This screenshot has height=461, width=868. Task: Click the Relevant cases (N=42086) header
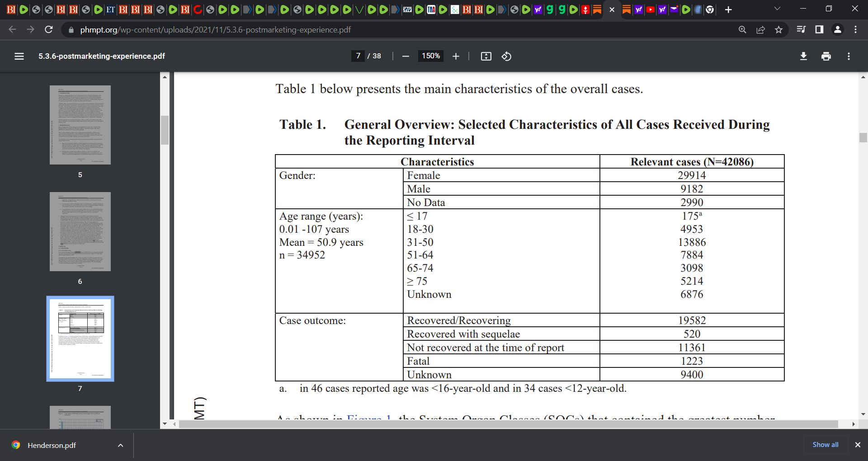(x=692, y=162)
